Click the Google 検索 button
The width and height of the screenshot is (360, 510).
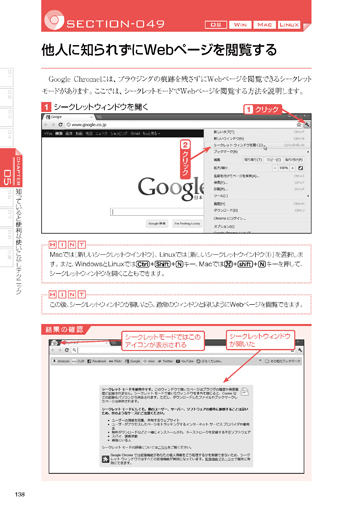157,224
